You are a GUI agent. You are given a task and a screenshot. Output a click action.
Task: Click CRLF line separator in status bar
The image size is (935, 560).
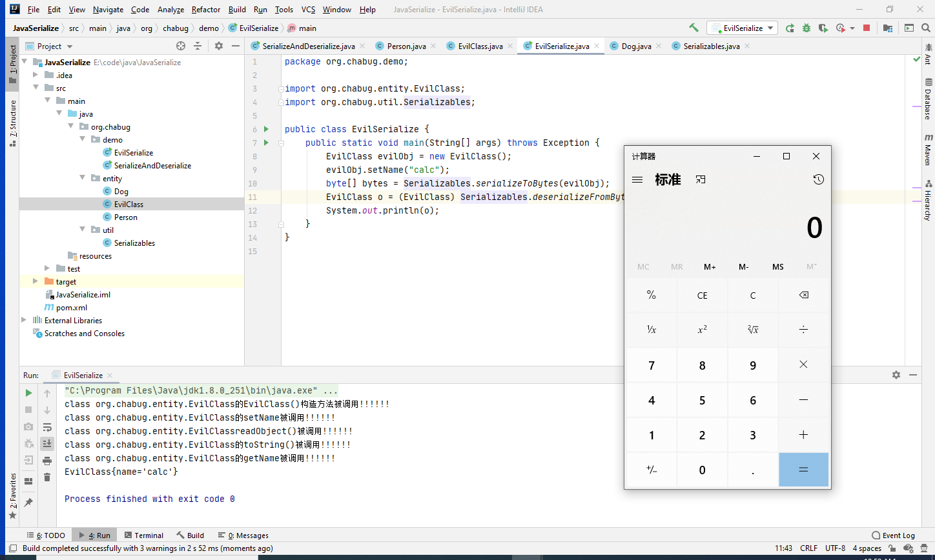808,548
